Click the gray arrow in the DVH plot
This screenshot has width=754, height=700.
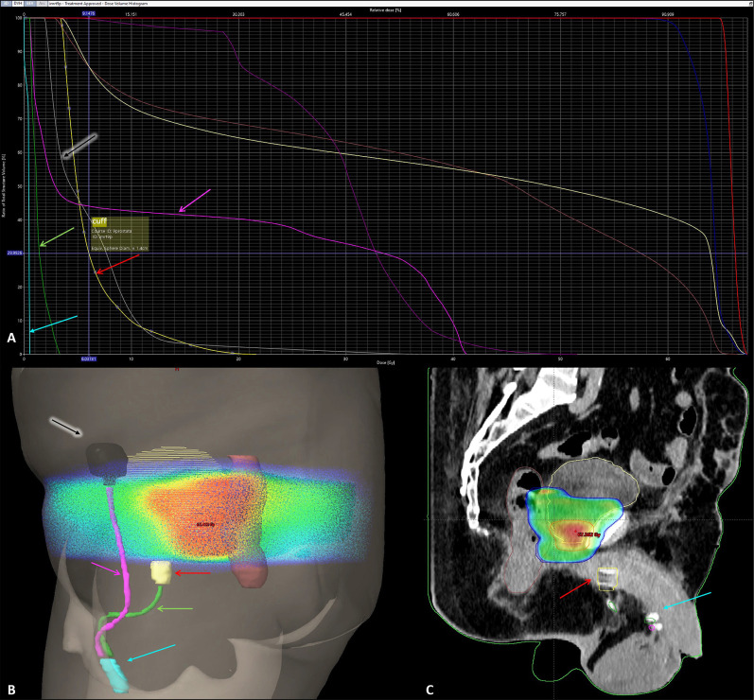click(x=79, y=145)
